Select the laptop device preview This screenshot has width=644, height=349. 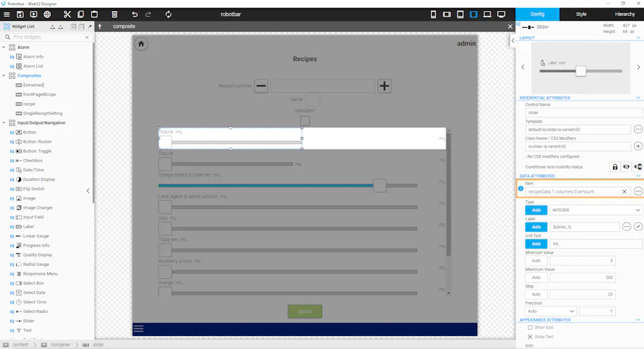tap(487, 14)
